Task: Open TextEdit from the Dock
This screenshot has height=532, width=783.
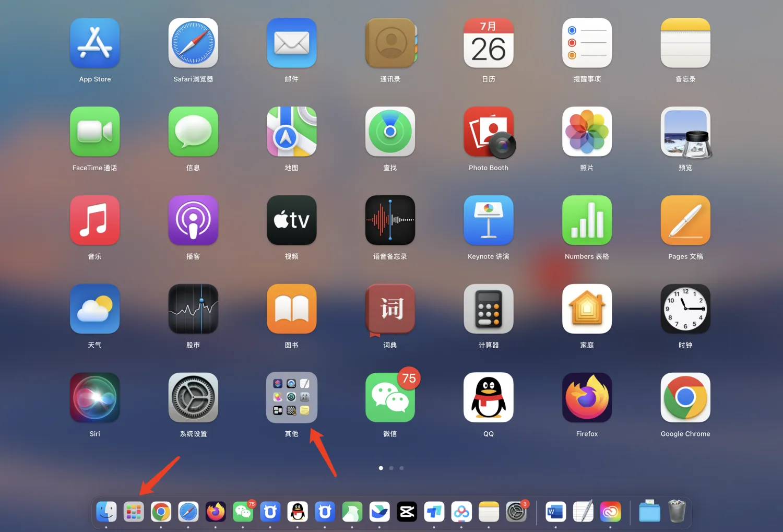Action: 583,512
